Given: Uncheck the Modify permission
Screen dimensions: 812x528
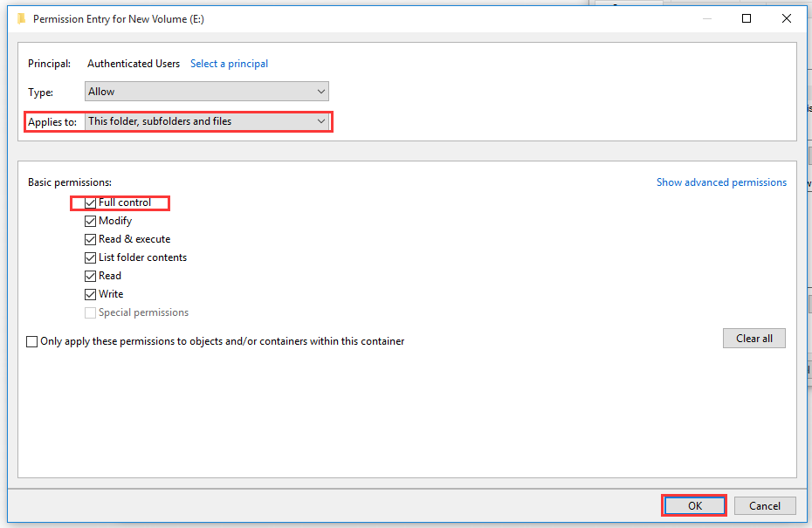Looking at the screenshot, I should (x=90, y=221).
